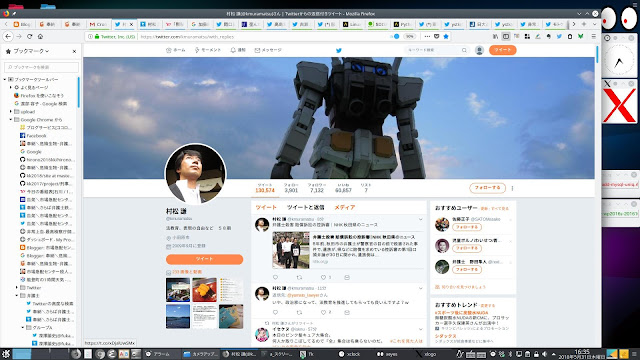Open the Firefox home page icon
Screen dimensions: 640x360
[40, 36]
